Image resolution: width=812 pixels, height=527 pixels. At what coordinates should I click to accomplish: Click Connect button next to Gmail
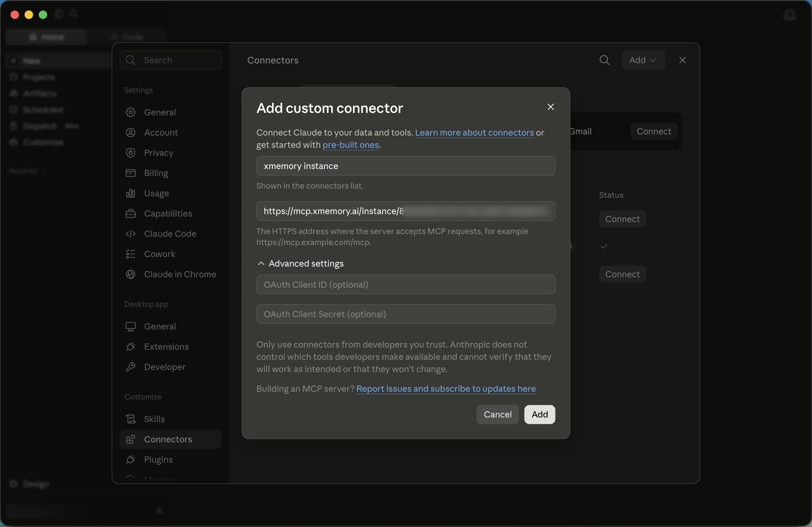click(654, 131)
